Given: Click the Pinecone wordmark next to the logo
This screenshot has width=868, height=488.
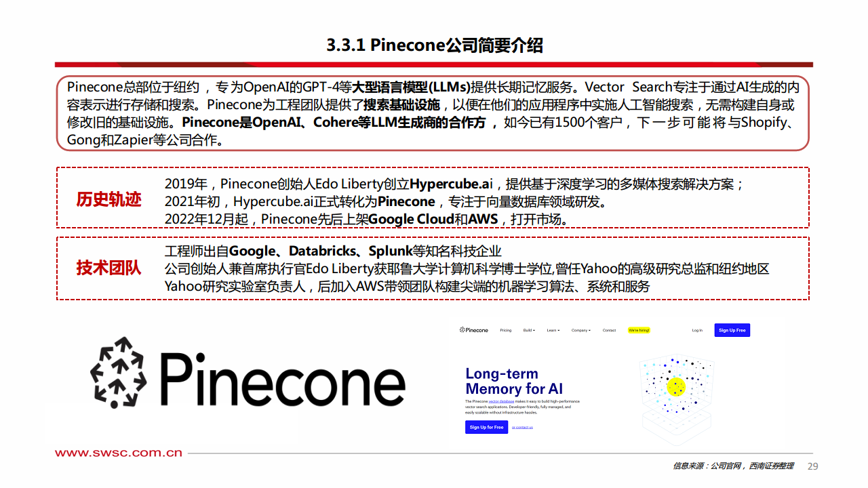Looking at the screenshot, I should point(477,329).
